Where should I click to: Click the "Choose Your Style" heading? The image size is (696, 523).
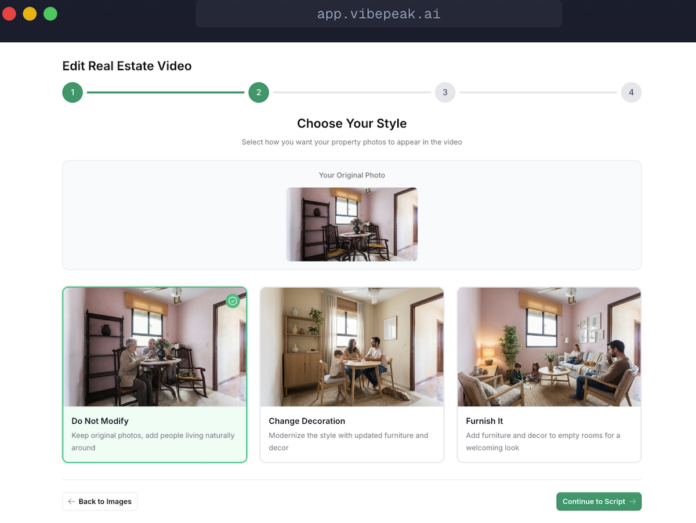tap(352, 123)
